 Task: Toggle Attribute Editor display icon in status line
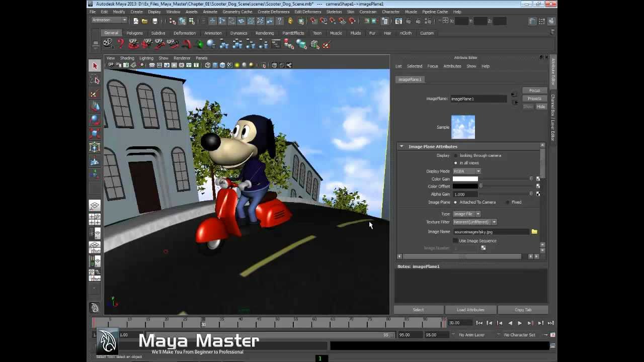pos(533,21)
